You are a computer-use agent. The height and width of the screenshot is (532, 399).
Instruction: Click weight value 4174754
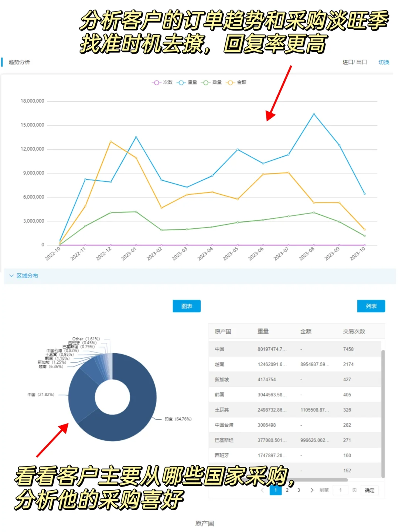click(267, 379)
